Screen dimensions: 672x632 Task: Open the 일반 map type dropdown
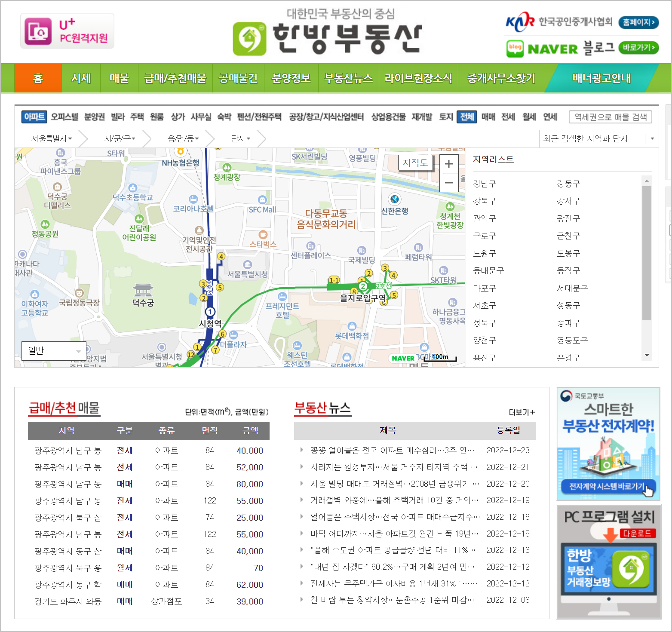point(54,351)
